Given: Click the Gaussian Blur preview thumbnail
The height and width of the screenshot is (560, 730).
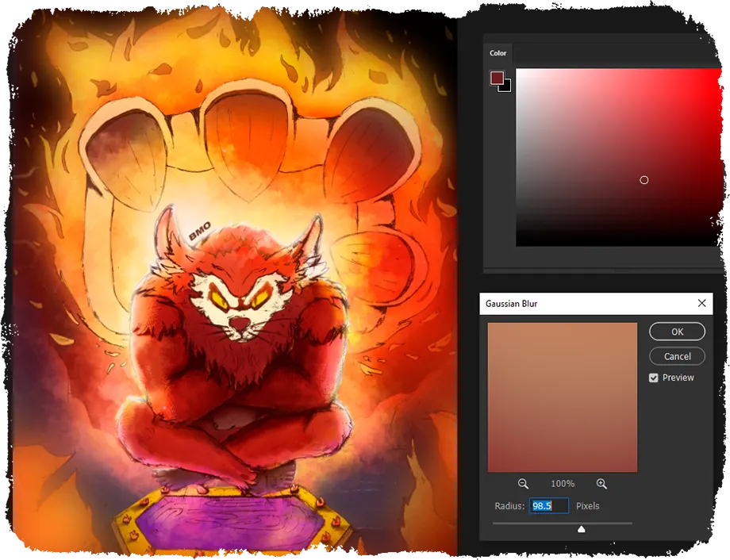Looking at the screenshot, I should [563, 397].
